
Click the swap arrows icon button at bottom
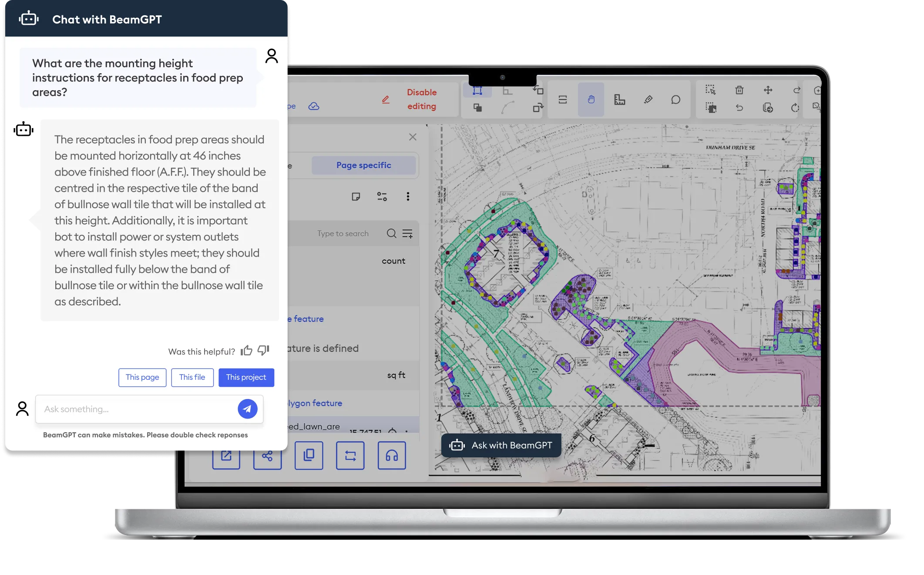point(350,456)
